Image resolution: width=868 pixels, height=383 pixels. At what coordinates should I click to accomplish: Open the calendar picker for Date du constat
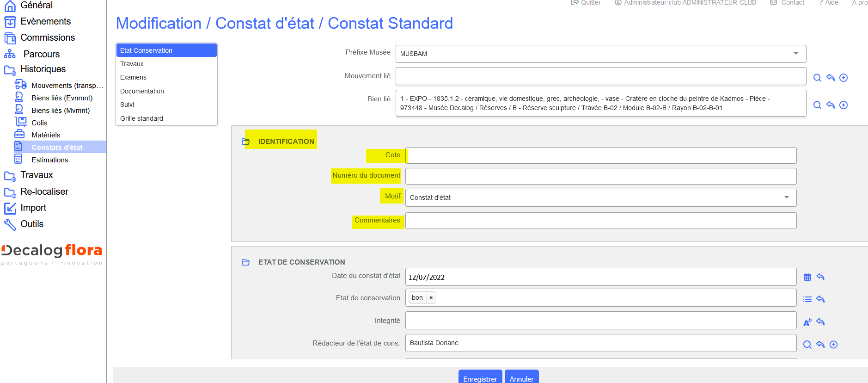807,277
